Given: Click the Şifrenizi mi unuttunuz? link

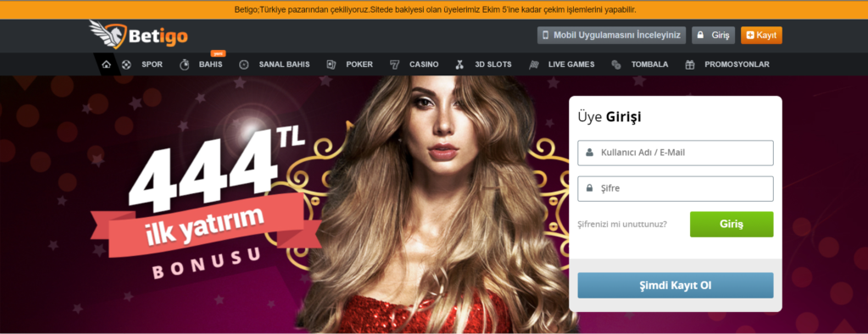Looking at the screenshot, I should [622, 225].
